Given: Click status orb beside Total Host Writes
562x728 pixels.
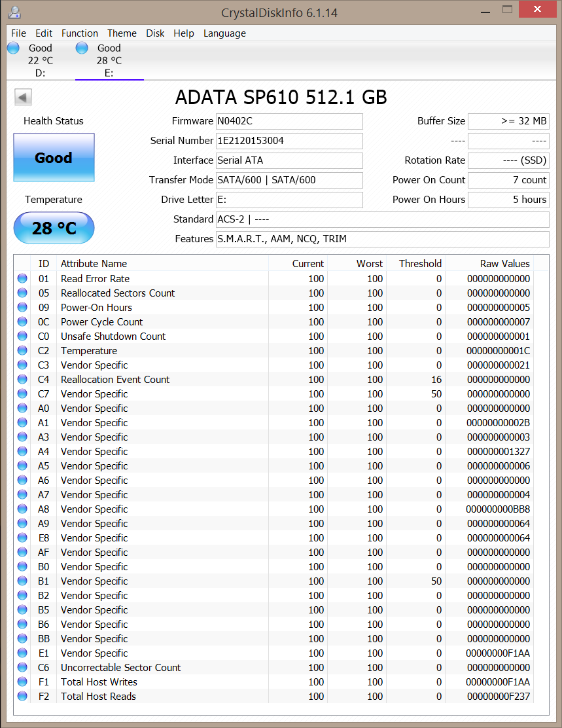Looking at the screenshot, I should tap(22, 682).
